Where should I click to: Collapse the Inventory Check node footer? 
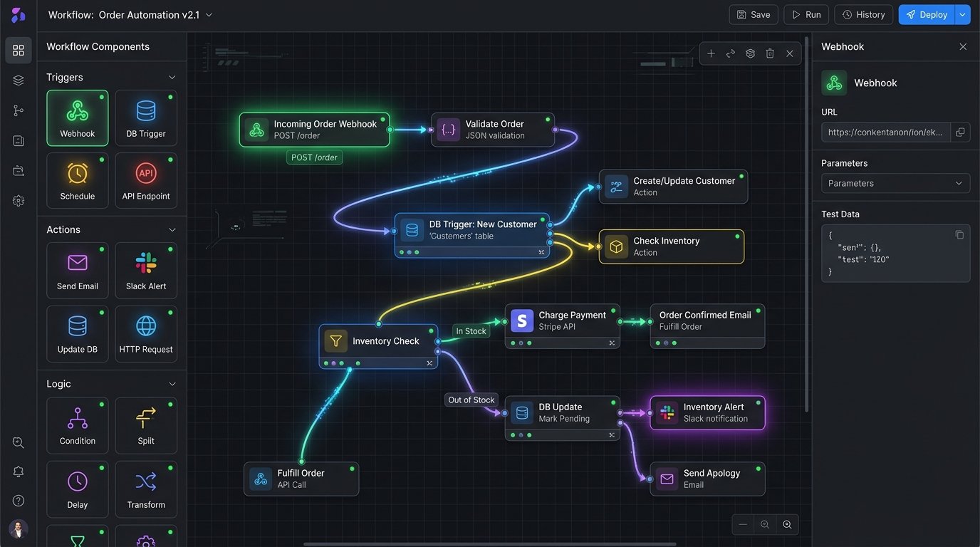[x=429, y=363]
